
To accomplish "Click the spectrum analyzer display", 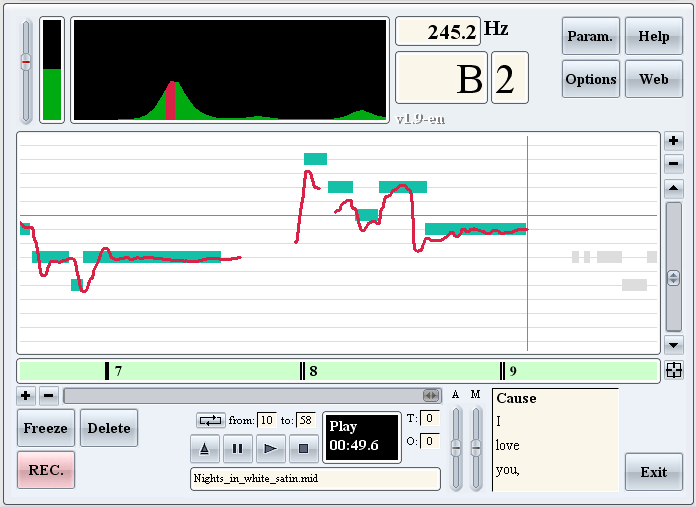I will [229, 70].
